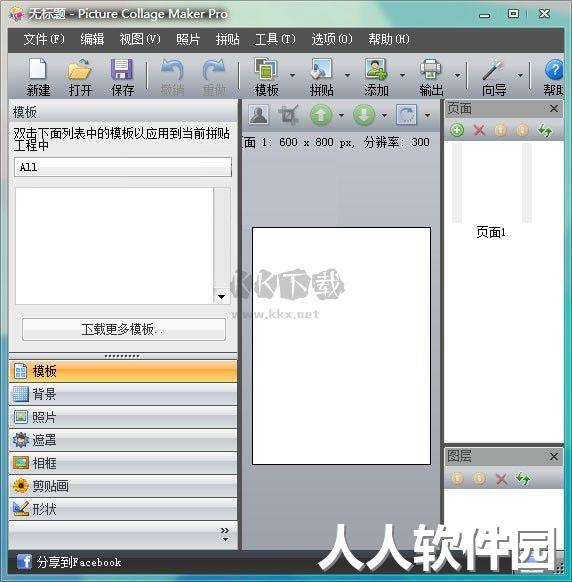Click the 输出 printer output icon
This screenshot has height=582, width=572.
[x=431, y=69]
